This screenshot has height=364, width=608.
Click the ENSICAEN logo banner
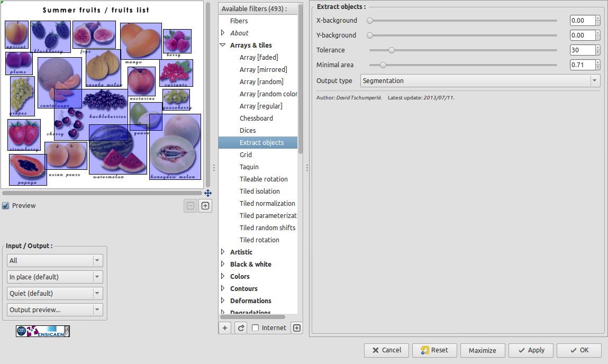43,331
